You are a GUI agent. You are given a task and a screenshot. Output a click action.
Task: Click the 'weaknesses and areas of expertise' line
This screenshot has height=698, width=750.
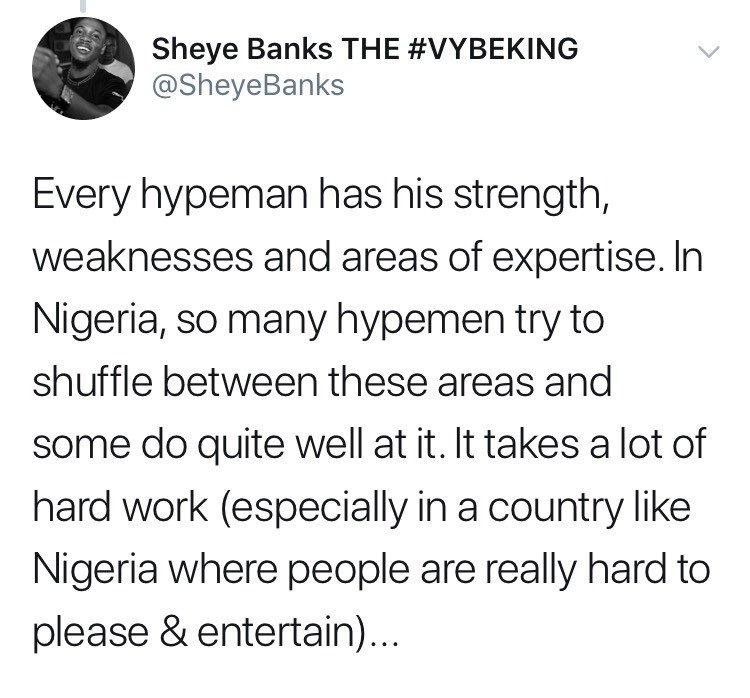pyautogui.click(x=368, y=257)
